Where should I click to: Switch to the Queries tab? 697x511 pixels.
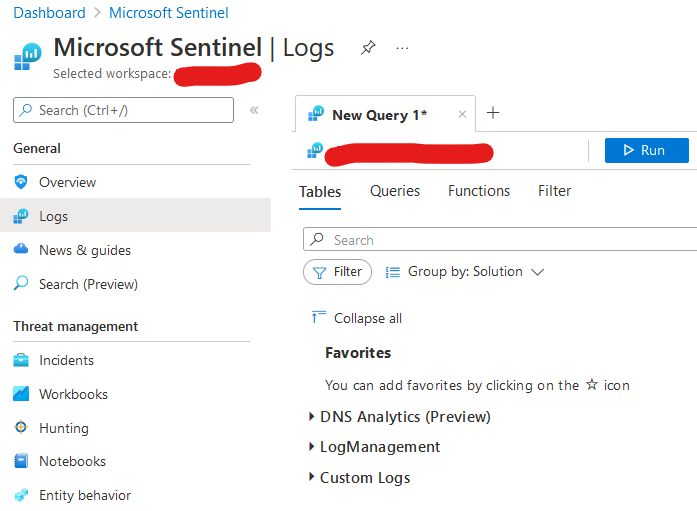click(395, 191)
